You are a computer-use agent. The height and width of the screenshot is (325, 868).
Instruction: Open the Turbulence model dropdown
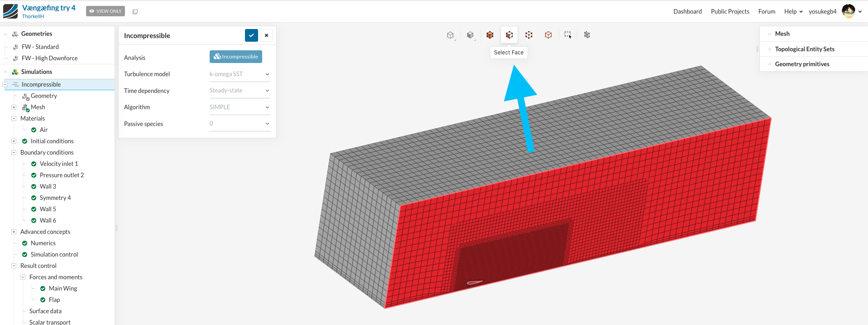240,74
